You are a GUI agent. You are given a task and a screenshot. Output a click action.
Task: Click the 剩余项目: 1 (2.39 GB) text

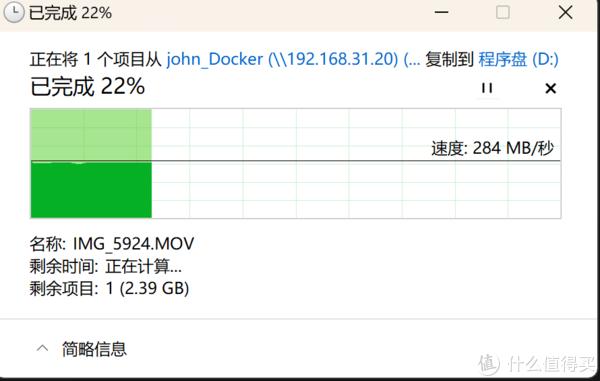click(x=109, y=288)
